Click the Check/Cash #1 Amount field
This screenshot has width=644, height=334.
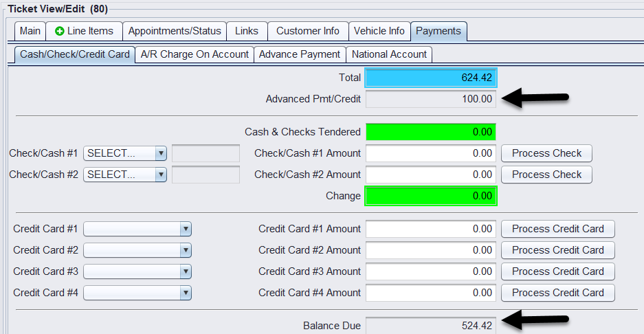tap(430, 153)
